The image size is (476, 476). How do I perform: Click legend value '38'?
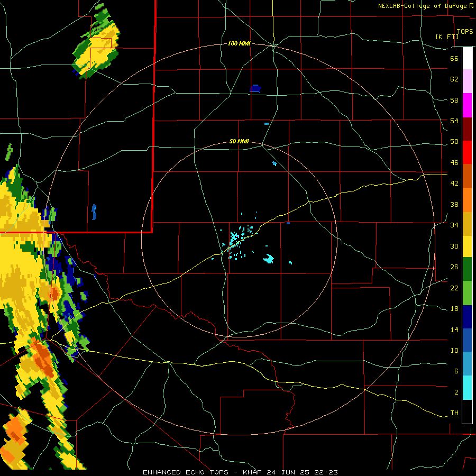pos(454,205)
